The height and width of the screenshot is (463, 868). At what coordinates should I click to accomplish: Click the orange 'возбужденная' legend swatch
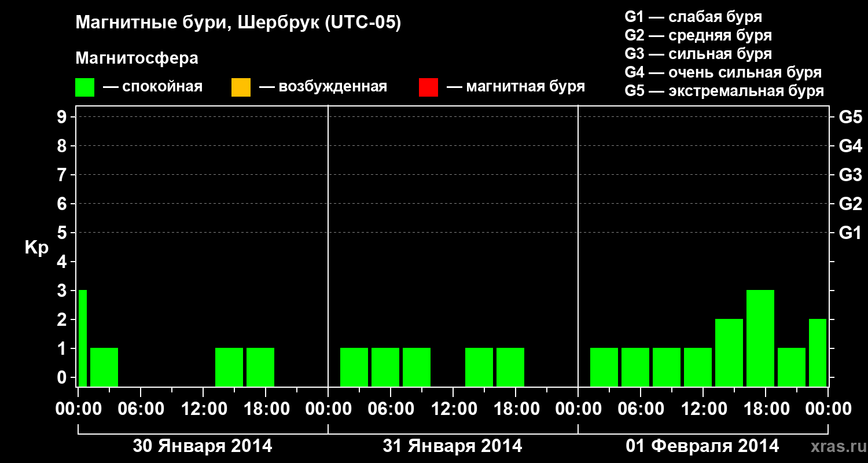pos(241,87)
